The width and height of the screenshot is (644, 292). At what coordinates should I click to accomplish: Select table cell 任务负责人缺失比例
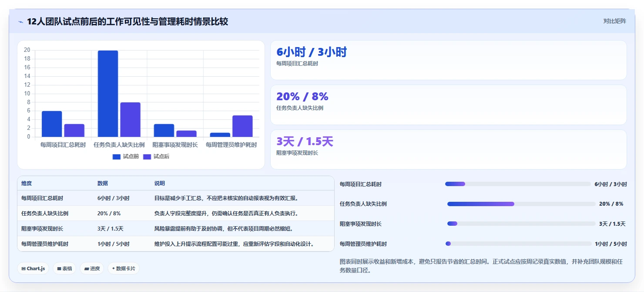45,214
